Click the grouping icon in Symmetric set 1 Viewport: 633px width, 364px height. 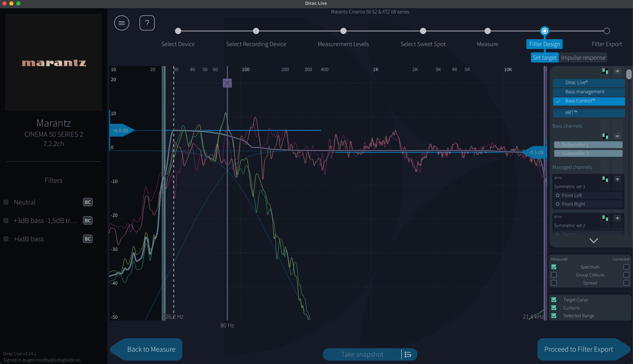605,179
